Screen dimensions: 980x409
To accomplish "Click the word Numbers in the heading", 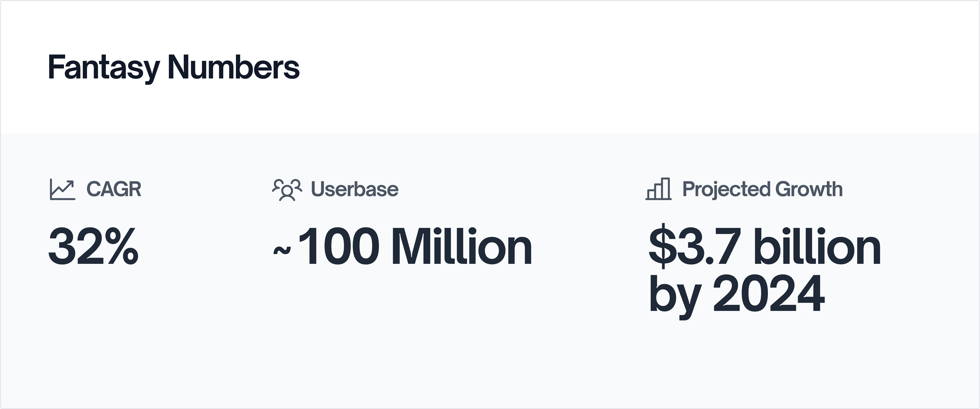I will [233, 68].
